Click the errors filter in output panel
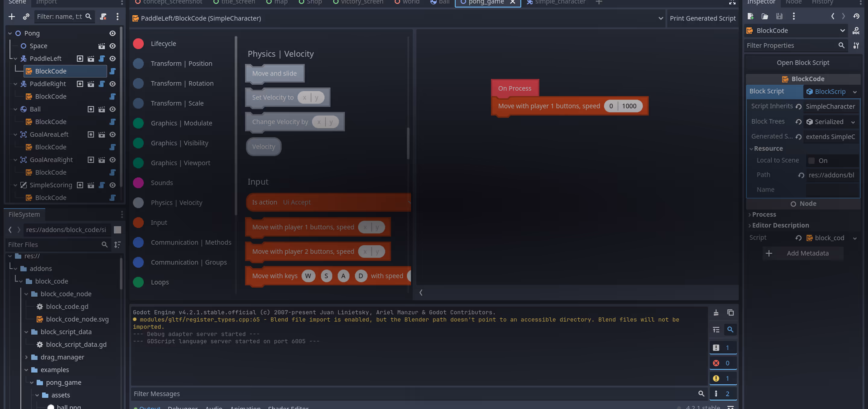The image size is (868, 409). [722, 363]
